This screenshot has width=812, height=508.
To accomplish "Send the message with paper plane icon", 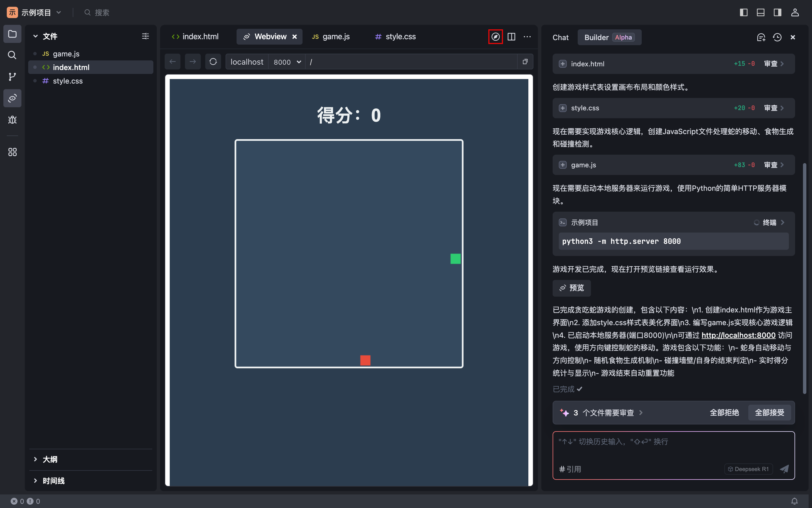I will coord(784,469).
